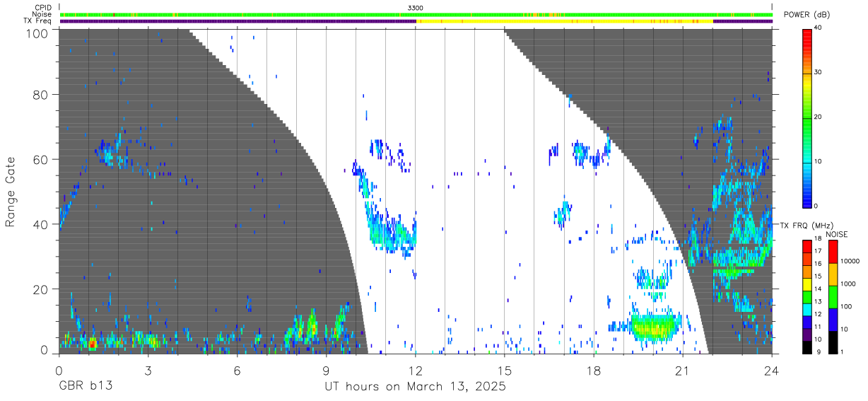Click the yellow segment of the TX Freq strip
This screenshot has height=401, width=868.
pos(565,21)
